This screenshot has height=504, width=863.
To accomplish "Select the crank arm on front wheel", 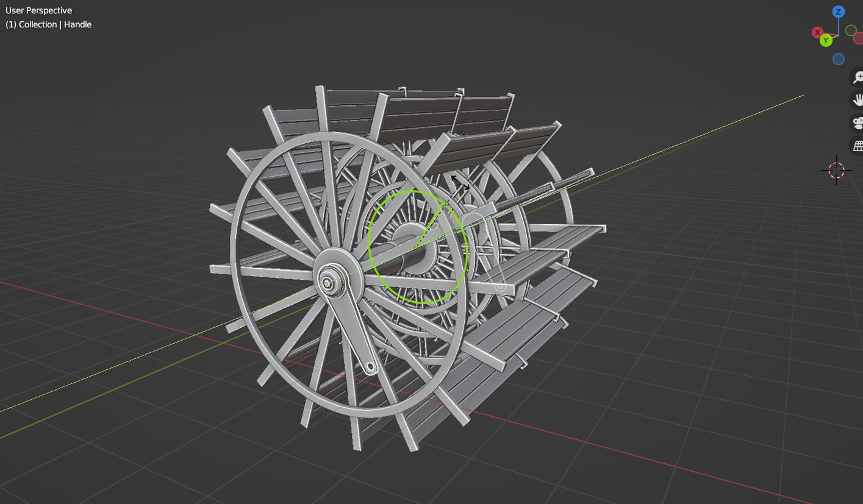I will tap(350, 326).
